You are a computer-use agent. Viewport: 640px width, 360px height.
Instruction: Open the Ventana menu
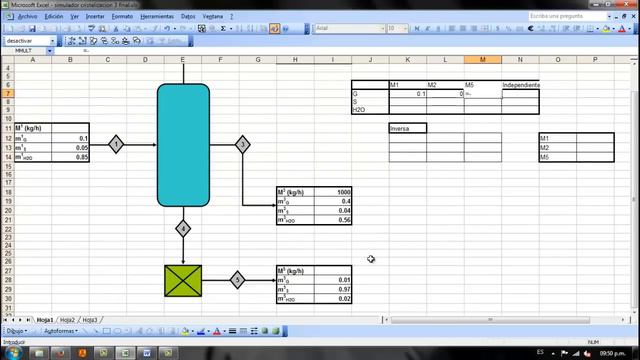213,16
